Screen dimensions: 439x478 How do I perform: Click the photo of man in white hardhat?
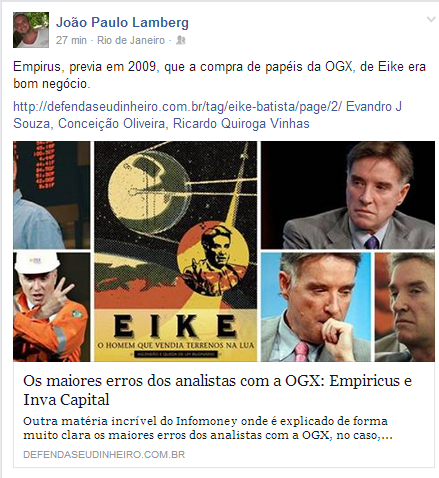[52, 307]
